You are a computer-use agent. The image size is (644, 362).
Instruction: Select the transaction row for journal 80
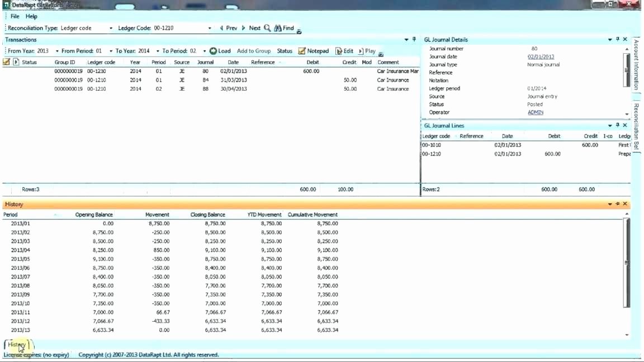[x=211, y=71]
